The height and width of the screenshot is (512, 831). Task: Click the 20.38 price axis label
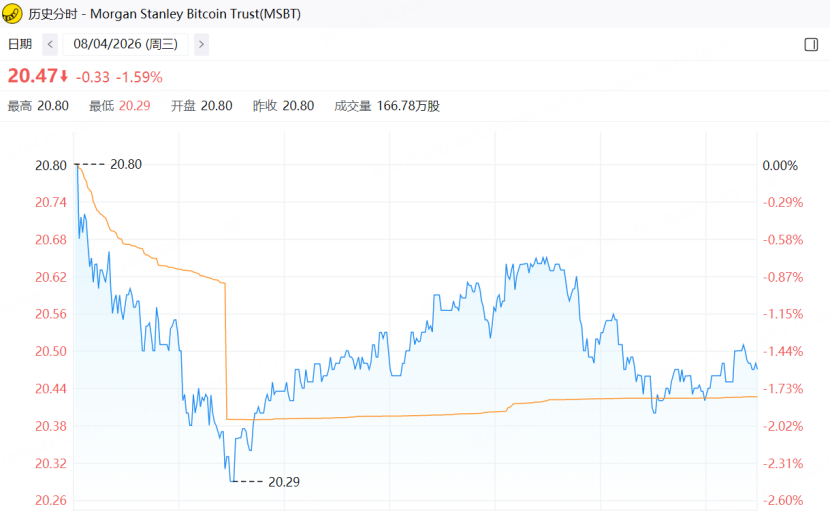(x=51, y=426)
